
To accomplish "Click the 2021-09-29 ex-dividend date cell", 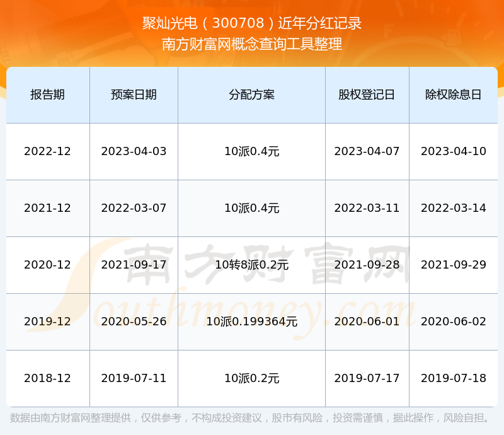I will coord(453,265).
